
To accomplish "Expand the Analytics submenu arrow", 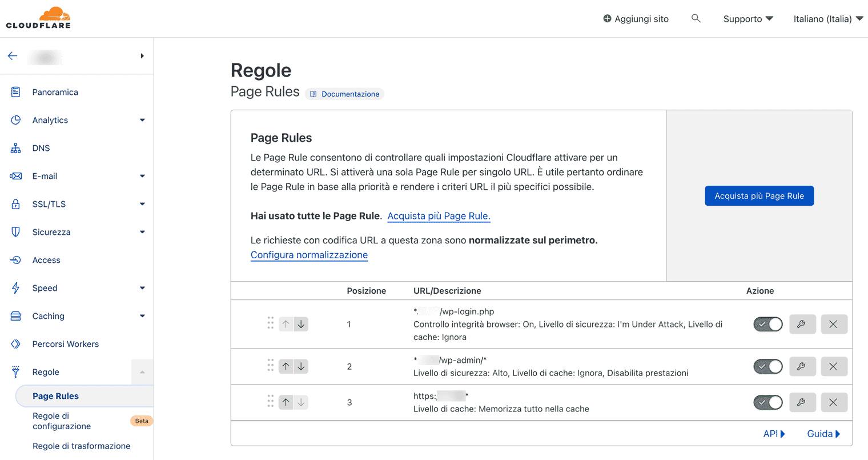I will tap(142, 120).
